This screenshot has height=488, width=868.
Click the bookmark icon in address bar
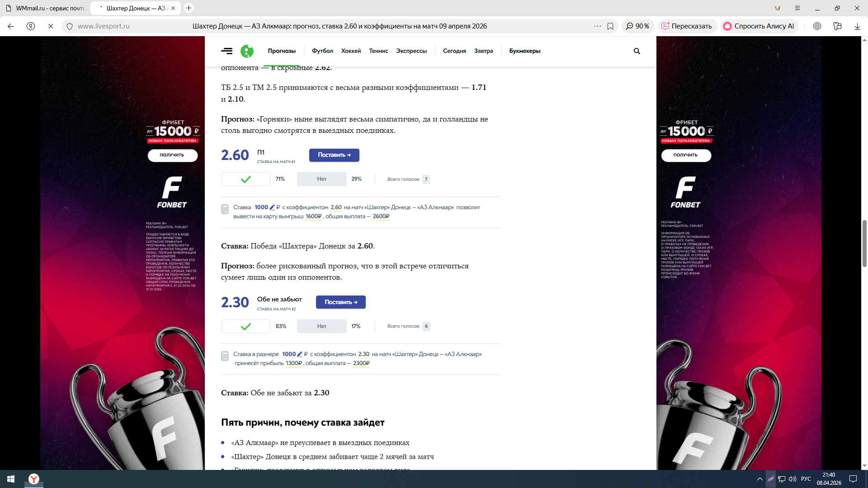(x=610, y=26)
